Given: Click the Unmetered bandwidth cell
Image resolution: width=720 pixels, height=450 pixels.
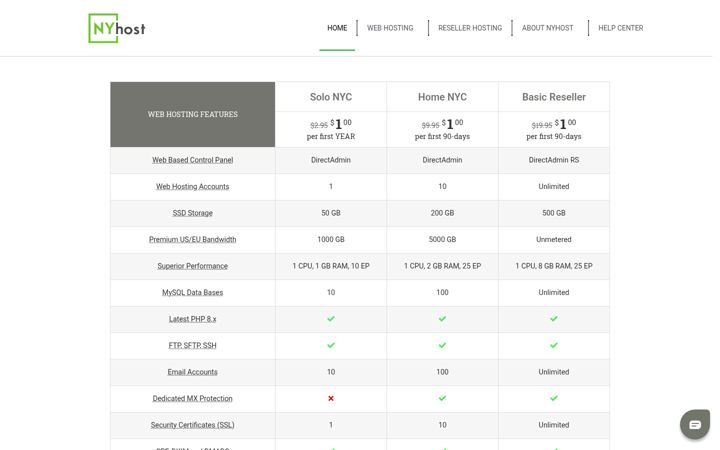Looking at the screenshot, I should (554, 239).
